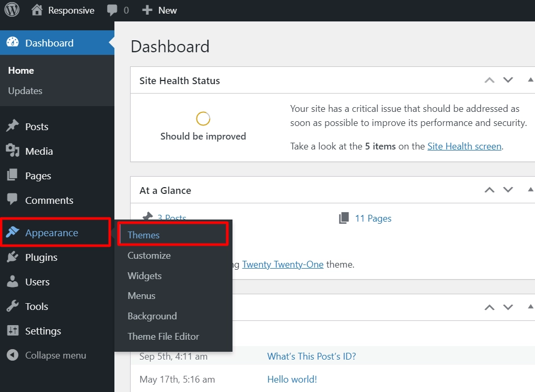Move At a Glance panel up
Screen dimensions: 535x392
[x=490, y=190]
